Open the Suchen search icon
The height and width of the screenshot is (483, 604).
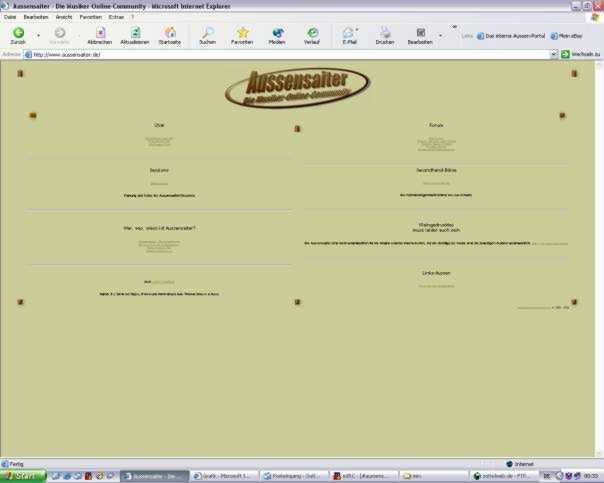tap(207, 33)
